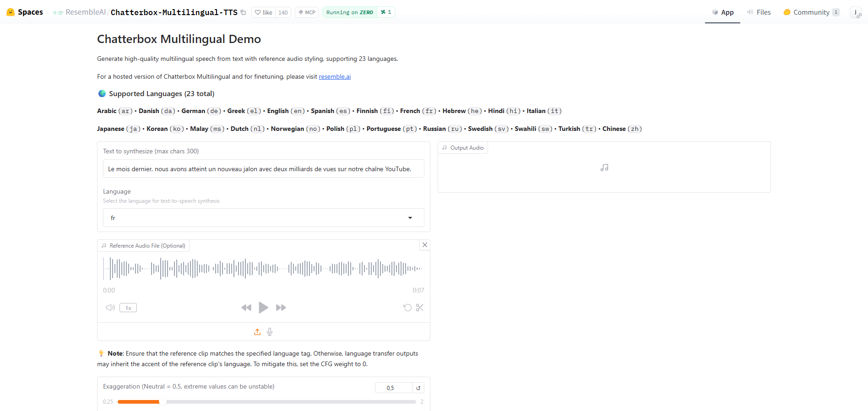Adjust the Exaggeration slider
The width and height of the screenshot is (868, 411).
163,402
